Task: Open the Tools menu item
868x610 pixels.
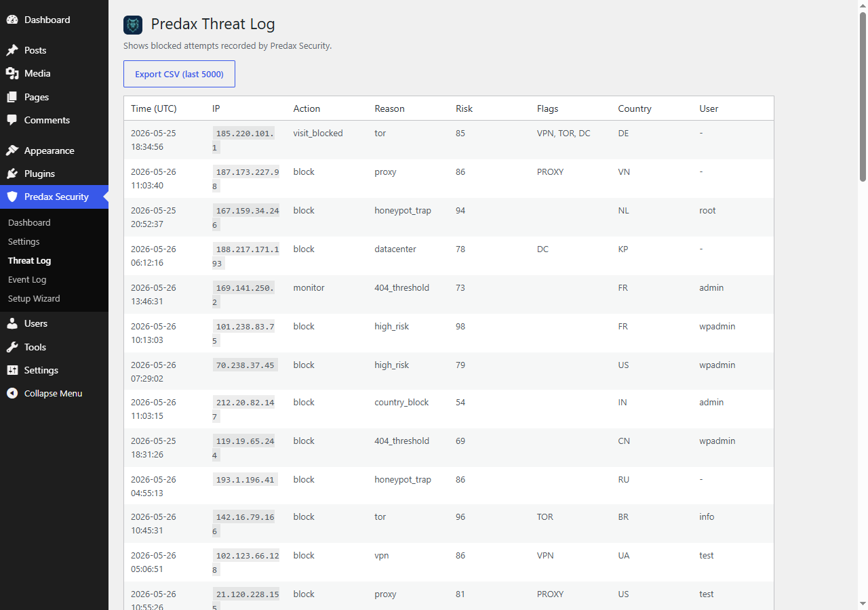Action: [x=54, y=347]
